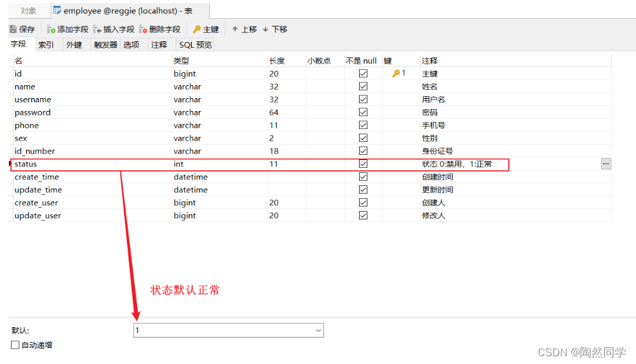Select the 'status' field name cell
Image resolution: width=636 pixels, height=364 pixels.
click(x=91, y=164)
